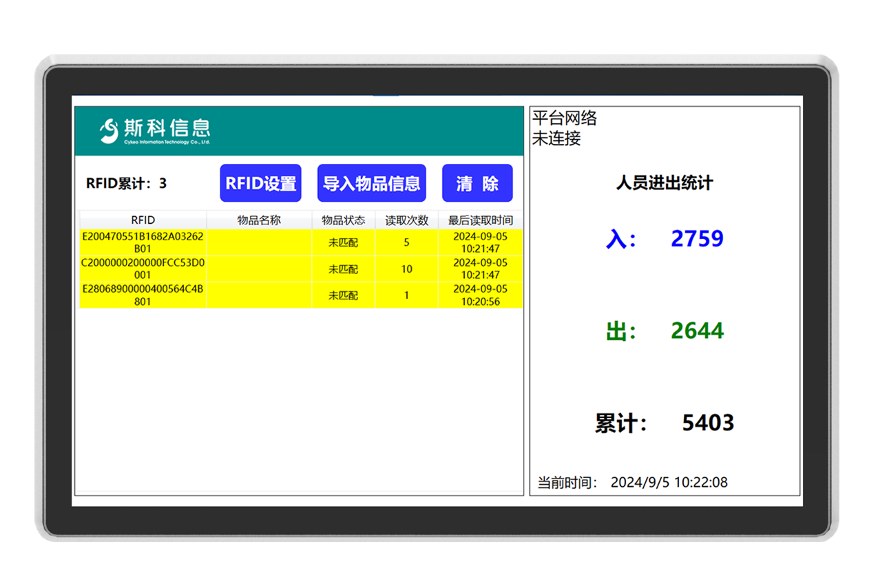Image resolution: width=889 pixels, height=588 pixels.
Task: Click the 物品状态 column header
Action: point(342,220)
